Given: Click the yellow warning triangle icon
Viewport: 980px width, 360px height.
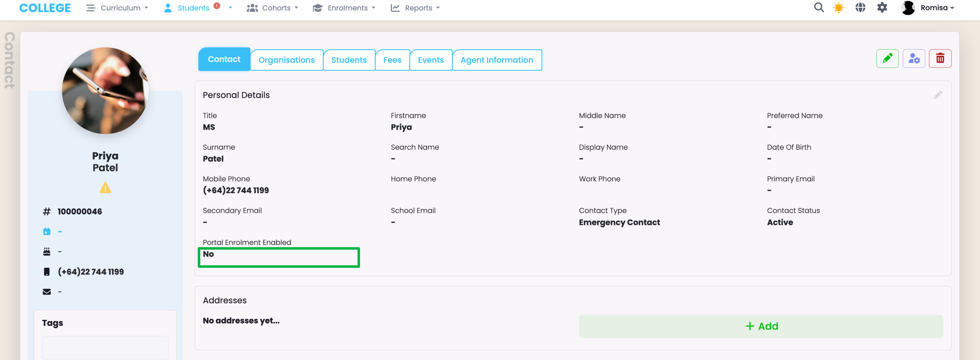Looking at the screenshot, I should pos(105,188).
